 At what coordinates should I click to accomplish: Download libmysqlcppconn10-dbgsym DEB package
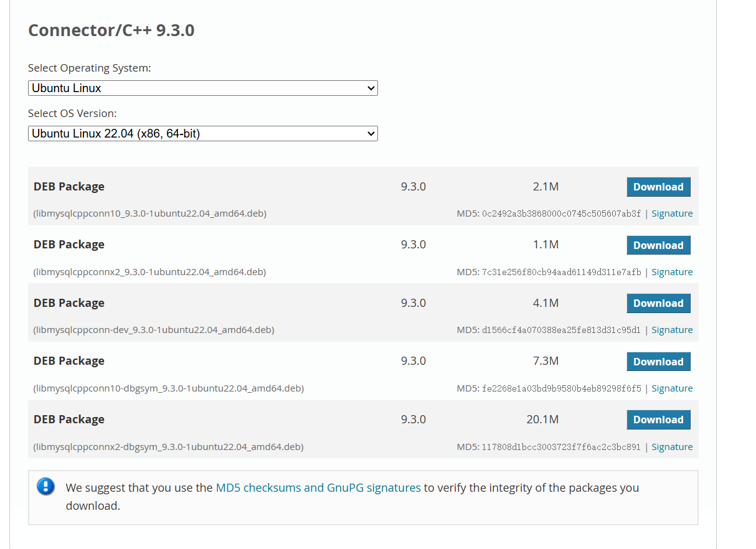tap(658, 362)
